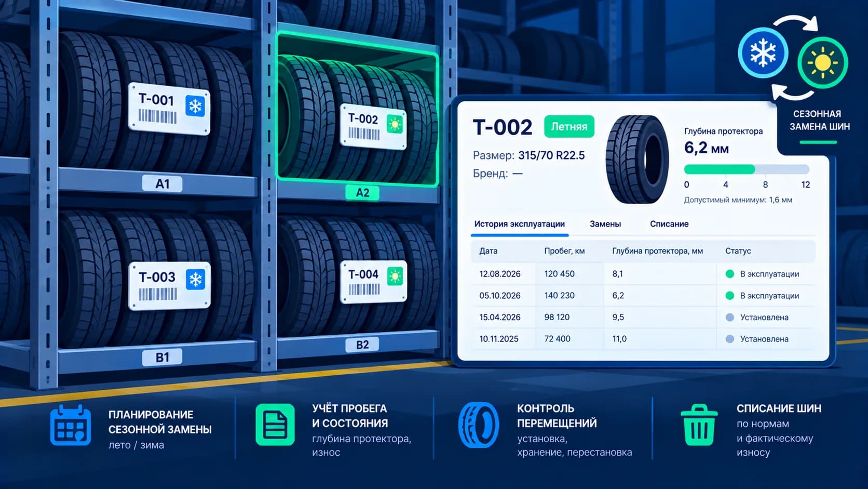Image resolution: width=868 pixels, height=489 pixels.
Task: Click the Дата column header
Action: [x=488, y=251]
